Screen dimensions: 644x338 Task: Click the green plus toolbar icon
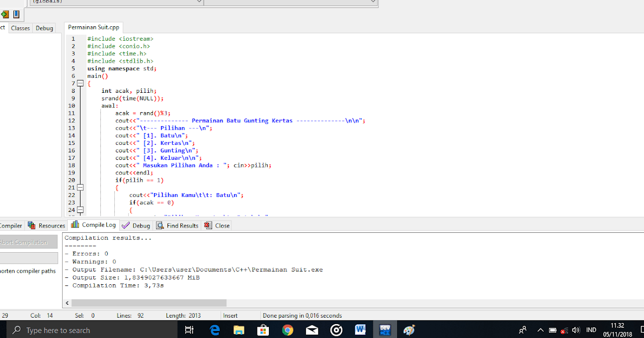[5, 15]
